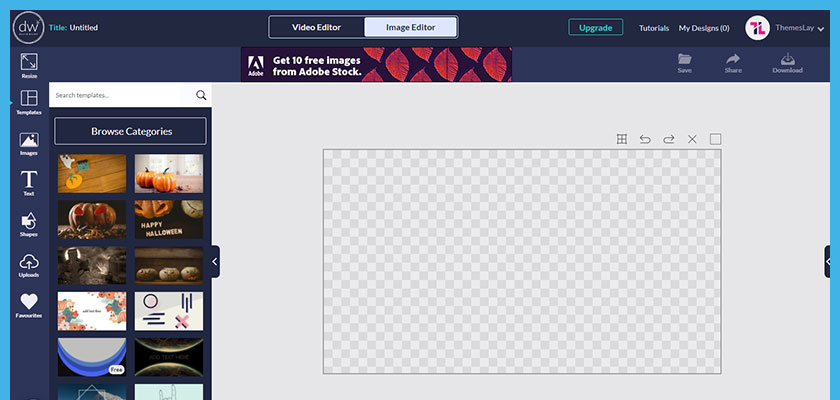The width and height of the screenshot is (840, 400).
Task: Toggle the square checkbox above canvas
Action: [x=715, y=139]
